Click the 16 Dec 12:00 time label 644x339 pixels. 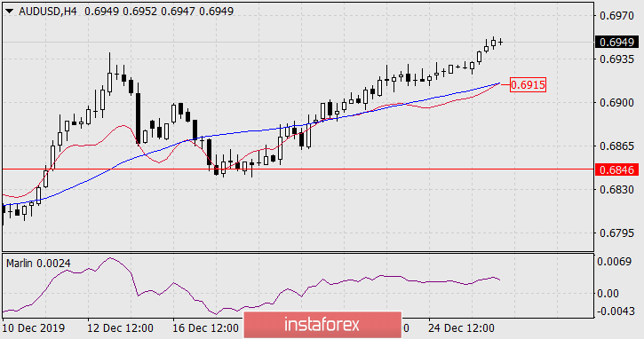(206, 328)
